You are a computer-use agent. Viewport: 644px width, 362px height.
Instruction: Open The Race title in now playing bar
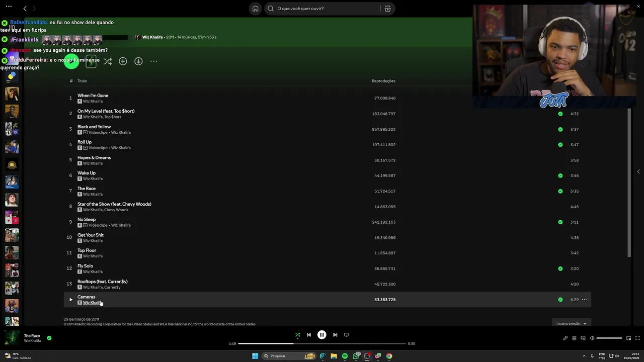(x=32, y=336)
